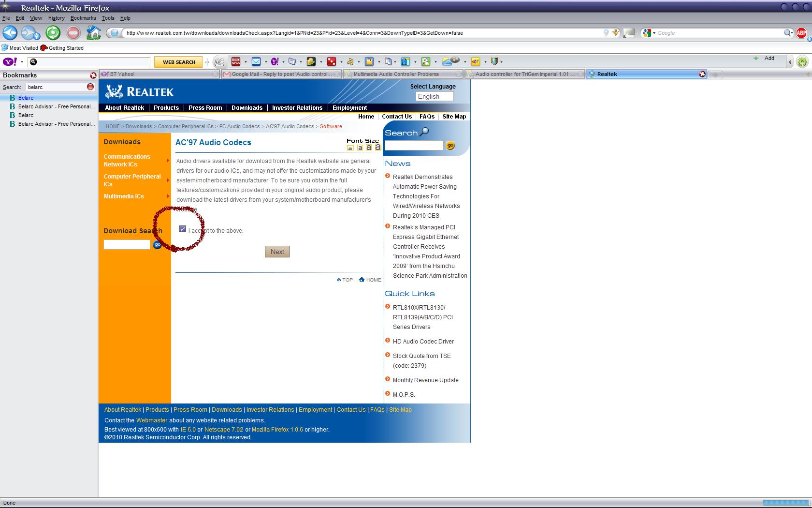Viewport: 812px width, 508px height.
Task: Open dropdown arrow beside BBC News icon
Action: tap(246, 62)
